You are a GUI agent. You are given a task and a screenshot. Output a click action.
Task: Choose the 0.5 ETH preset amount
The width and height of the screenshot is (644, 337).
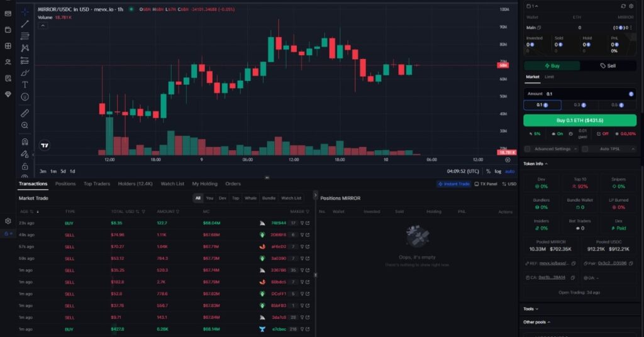coord(618,105)
